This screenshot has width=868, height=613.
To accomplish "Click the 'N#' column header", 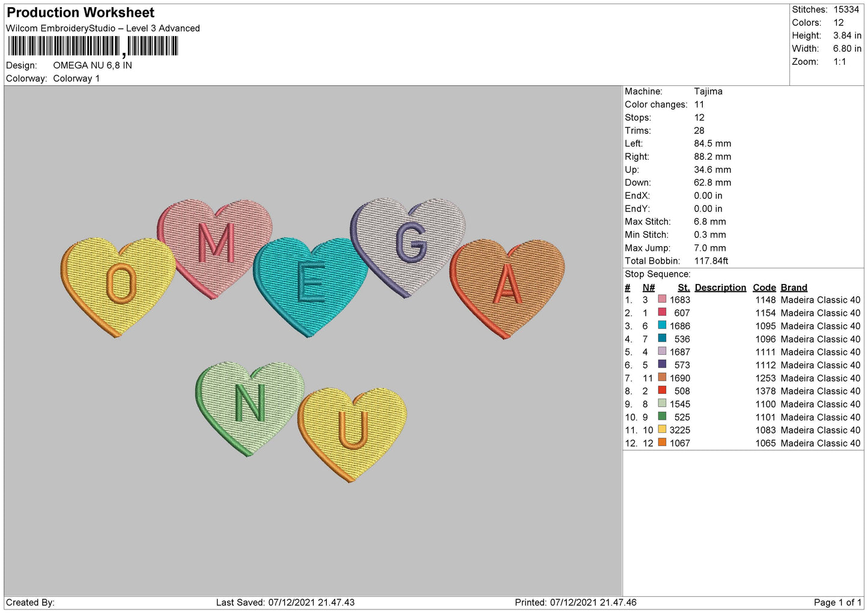I will coord(649,288).
